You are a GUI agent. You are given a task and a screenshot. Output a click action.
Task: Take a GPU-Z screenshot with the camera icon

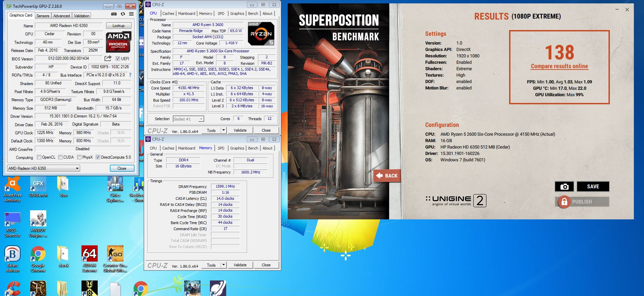click(114, 14)
